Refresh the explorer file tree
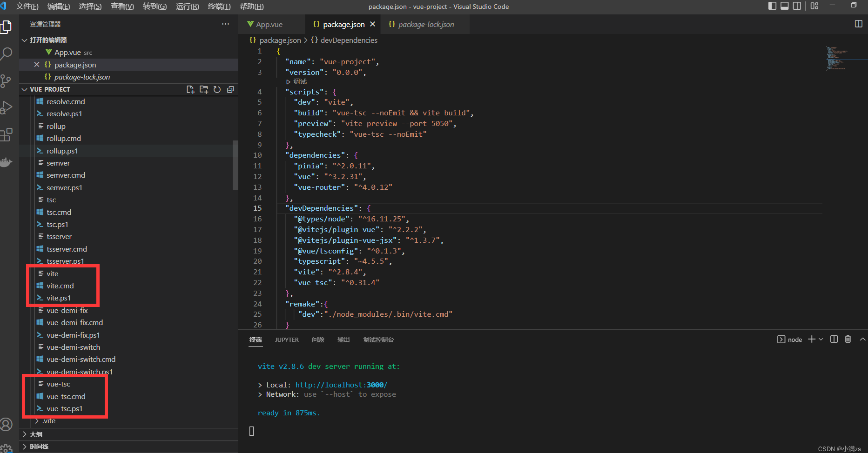 click(x=217, y=89)
